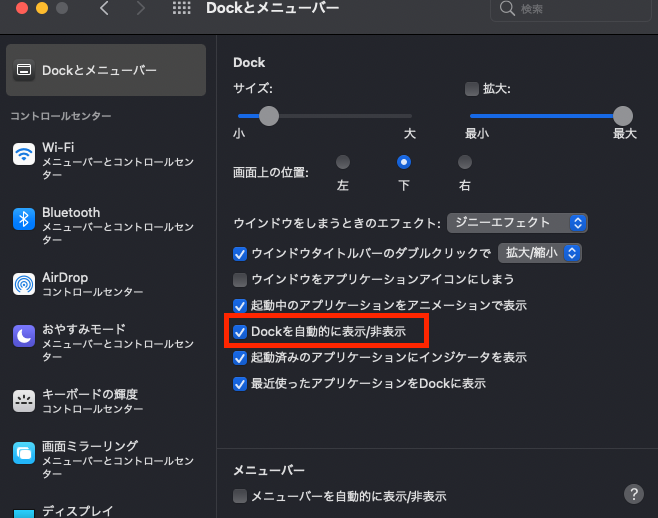This screenshot has height=518, width=658.
Task: Click the Dockとメニューバー sidebar icon
Action: (x=24, y=70)
